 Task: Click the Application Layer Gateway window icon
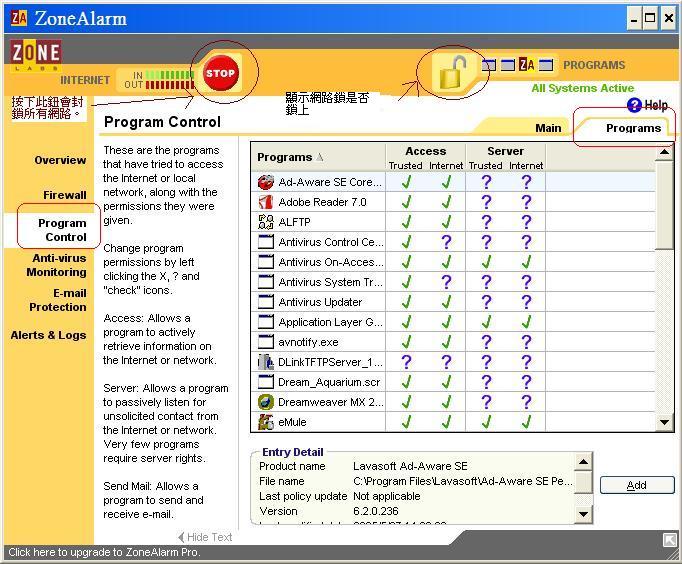(266, 322)
